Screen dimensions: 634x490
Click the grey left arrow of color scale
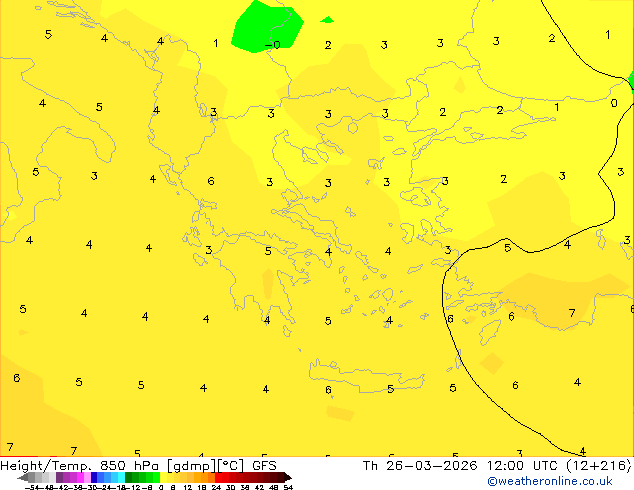(x=22, y=477)
